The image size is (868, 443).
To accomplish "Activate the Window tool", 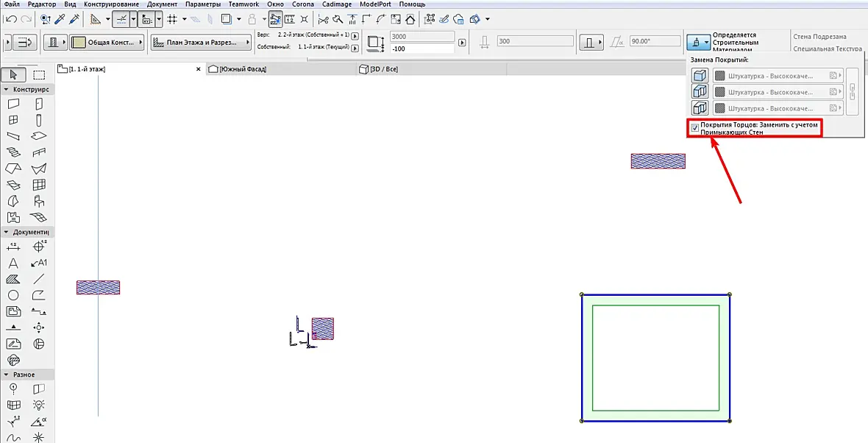I will pos(13,120).
